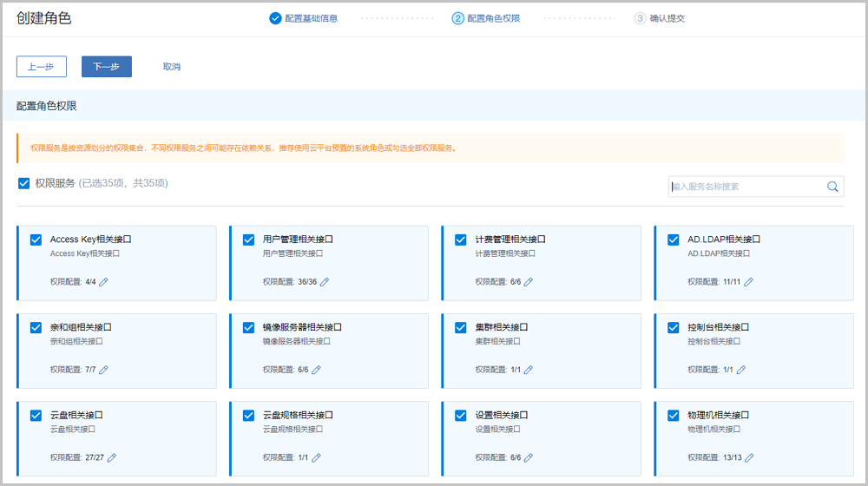This screenshot has height=486, width=868.
Task: Click the pencil icon for 用户管理相关接口
Action: tap(325, 282)
